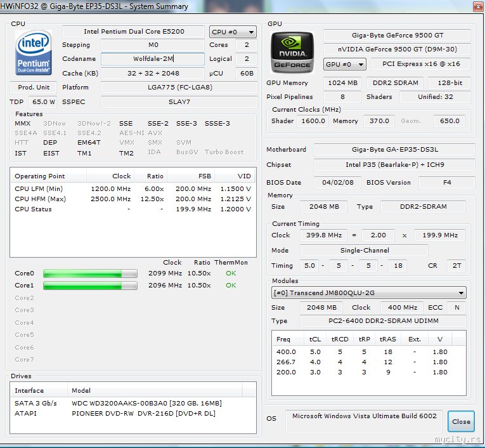Click the LGA775 (FC-LGA8) platform field

coord(179,88)
